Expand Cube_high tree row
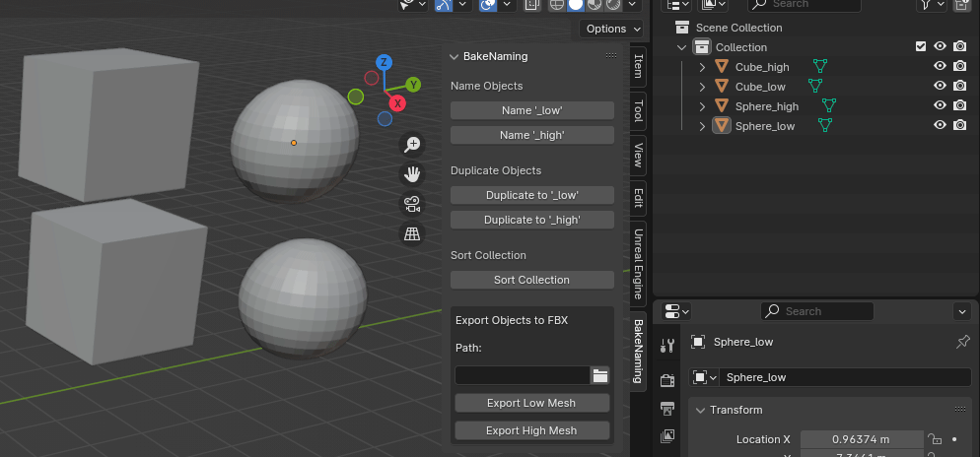 (x=702, y=67)
